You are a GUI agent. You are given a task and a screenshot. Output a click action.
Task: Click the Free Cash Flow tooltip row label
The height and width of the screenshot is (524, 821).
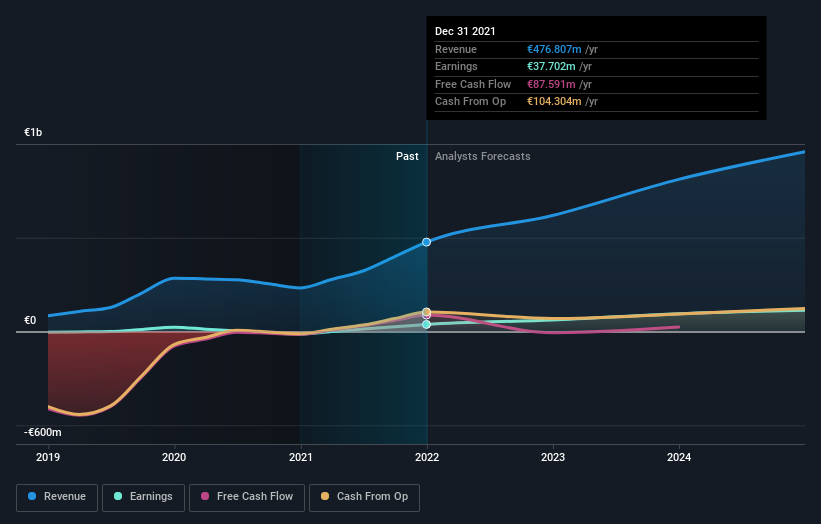pos(473,84)
